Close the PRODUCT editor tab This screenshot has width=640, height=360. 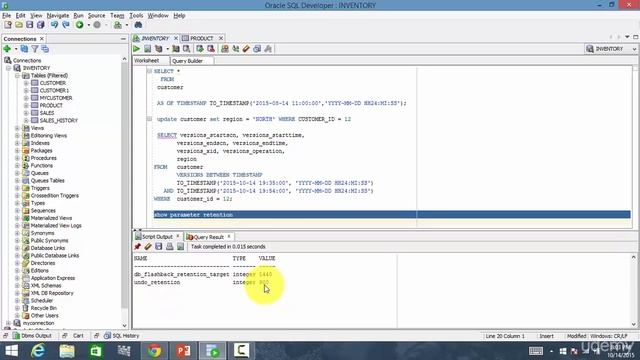pyautogui.click(x=221, y=38)
